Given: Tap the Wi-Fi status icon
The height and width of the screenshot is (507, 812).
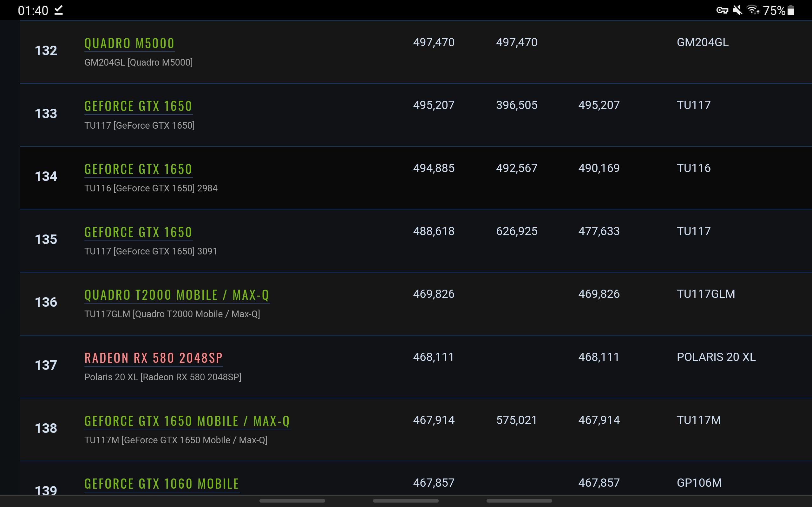Looking at the screenshot, I should (753, 10).
